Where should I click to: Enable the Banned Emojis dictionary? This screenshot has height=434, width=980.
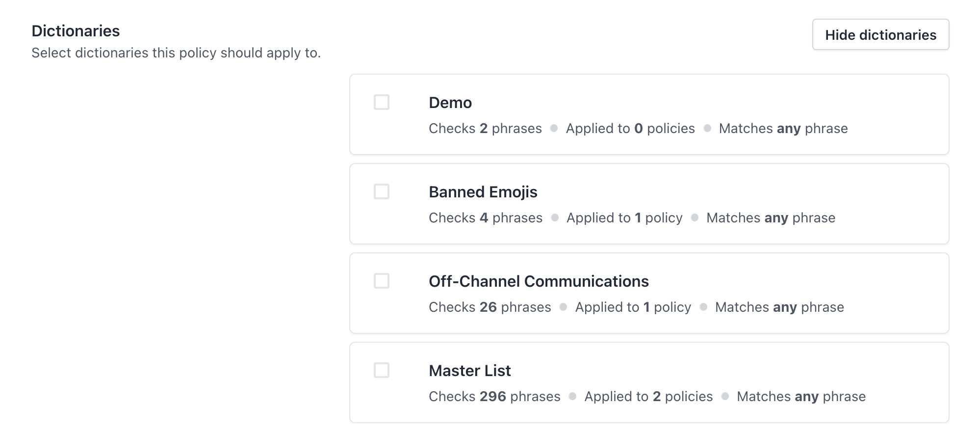click(x=382, y=190)
